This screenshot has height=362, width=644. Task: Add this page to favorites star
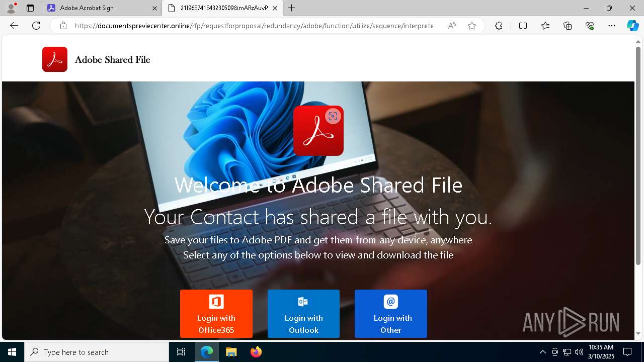[472, 26]
